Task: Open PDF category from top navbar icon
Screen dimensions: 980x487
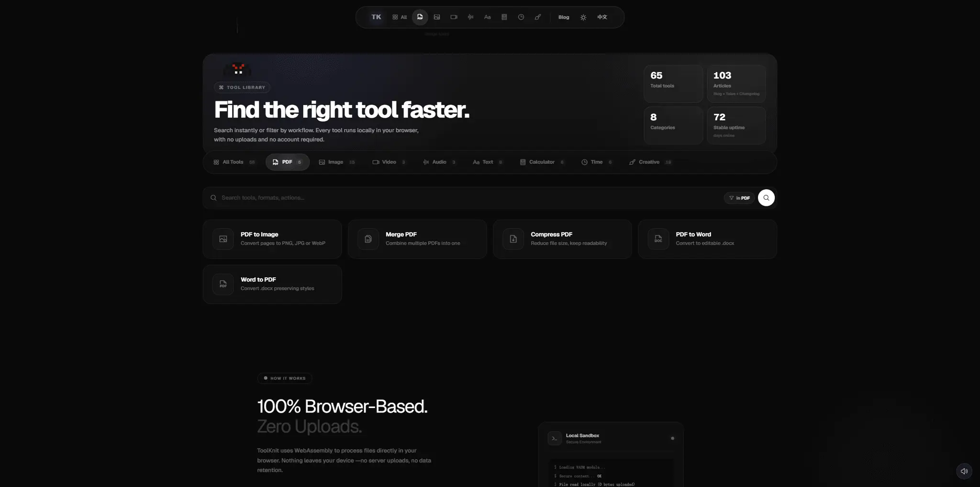Action: (x=420, y=17)
